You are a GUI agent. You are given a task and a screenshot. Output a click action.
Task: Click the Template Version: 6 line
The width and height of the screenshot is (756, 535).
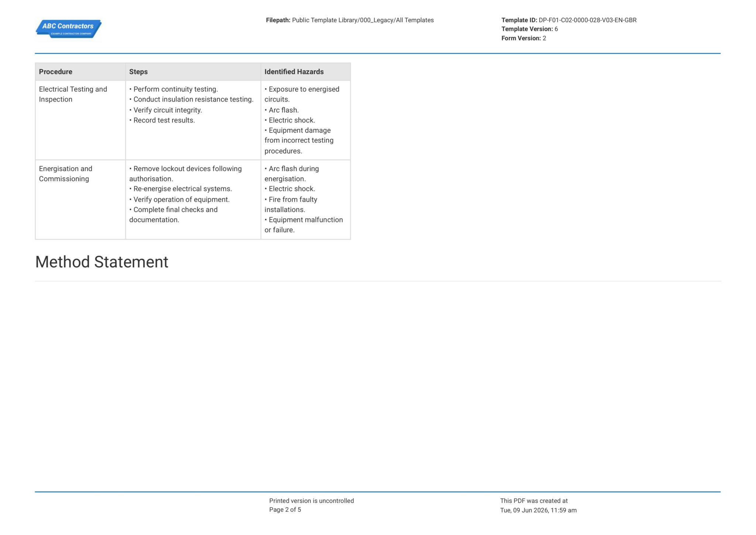coord(529,29)
